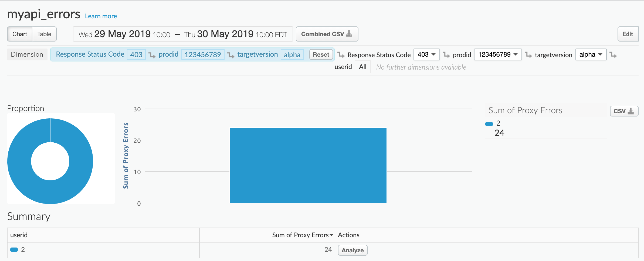644x261 pixels.
Task: Open the prodid 123456789 dropdown
Action: pos(498,54)
